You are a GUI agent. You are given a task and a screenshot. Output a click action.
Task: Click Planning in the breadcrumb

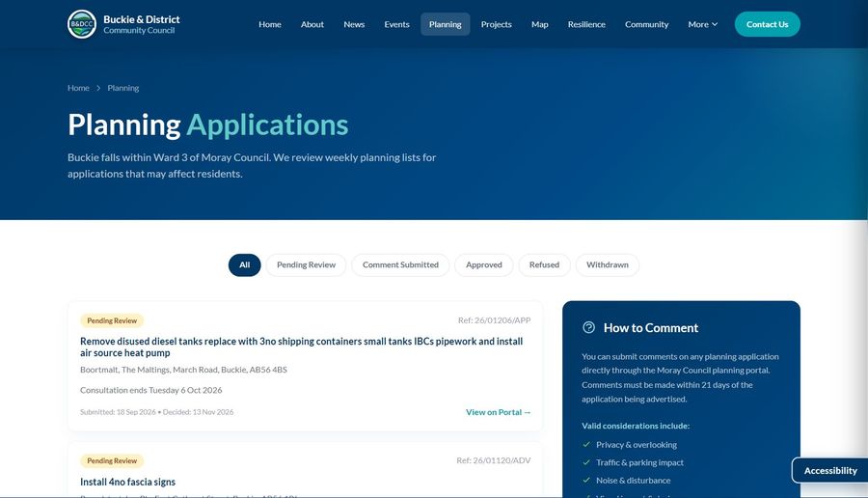[122, 88]
